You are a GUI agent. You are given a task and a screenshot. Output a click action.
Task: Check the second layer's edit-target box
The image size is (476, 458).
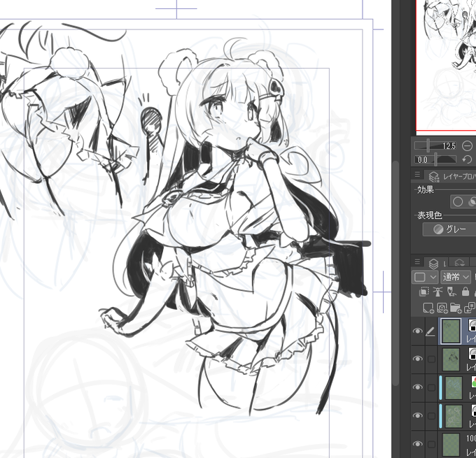coord(431,359)
